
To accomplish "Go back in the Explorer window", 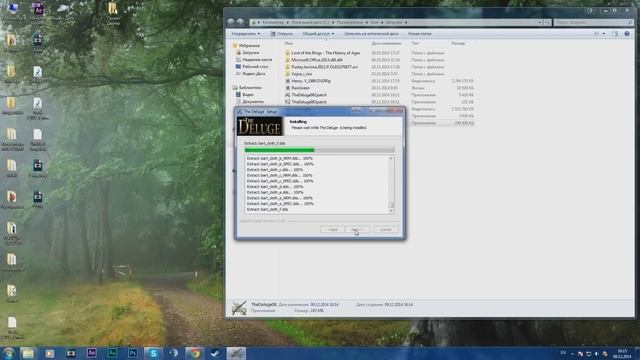I will [231, 22].
